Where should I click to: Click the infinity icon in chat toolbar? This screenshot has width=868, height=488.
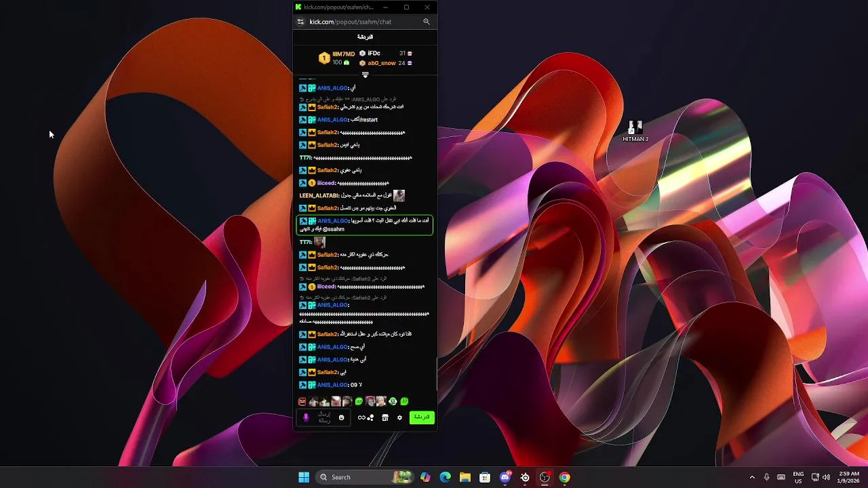click(361, 418)
